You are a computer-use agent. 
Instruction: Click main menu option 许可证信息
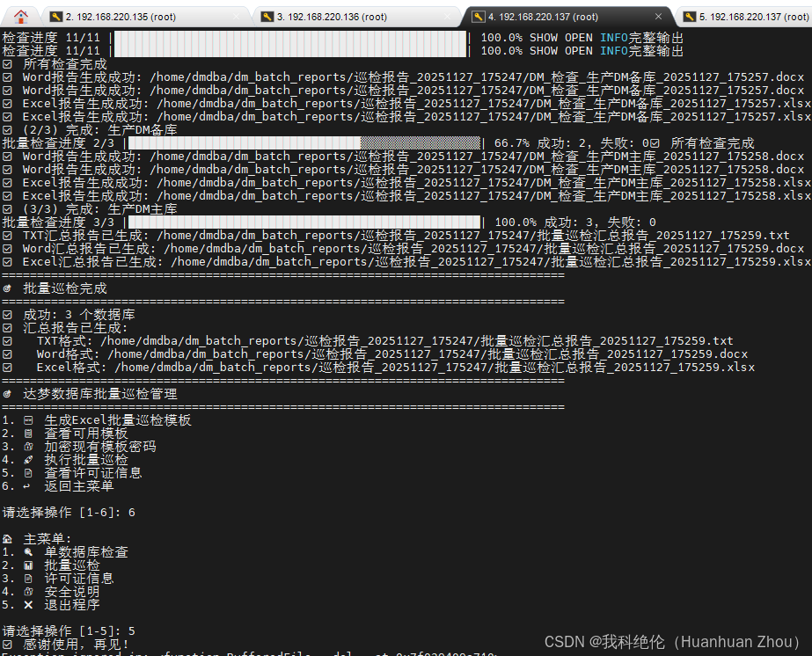(x=78, y=579)
